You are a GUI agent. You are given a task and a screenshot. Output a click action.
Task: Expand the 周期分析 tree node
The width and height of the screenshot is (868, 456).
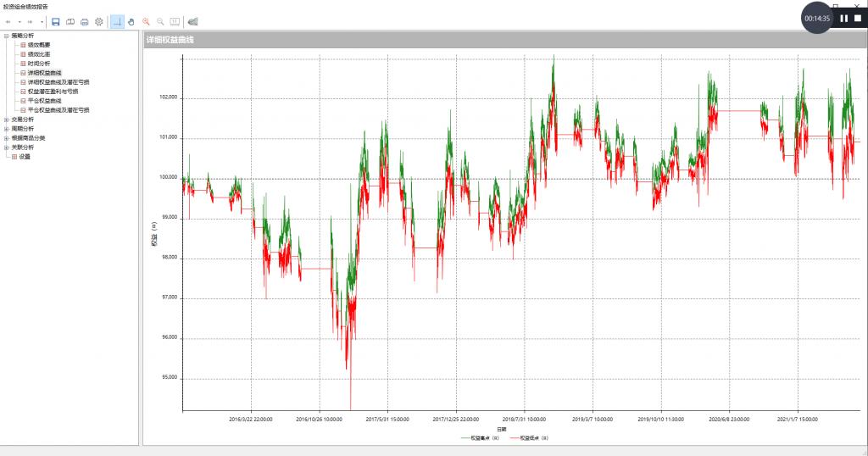pos(6,129)
